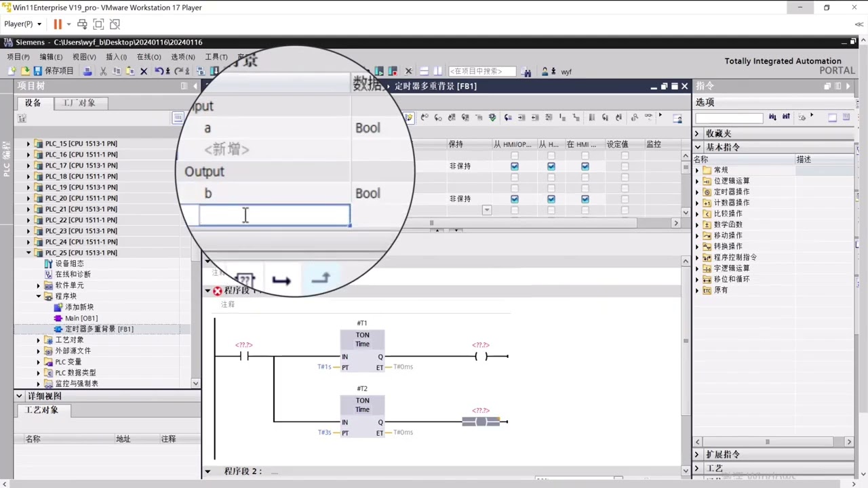The image size is (868, 488).
Task: Open the 选项(N) menu
Action: [x=182, y=57]
